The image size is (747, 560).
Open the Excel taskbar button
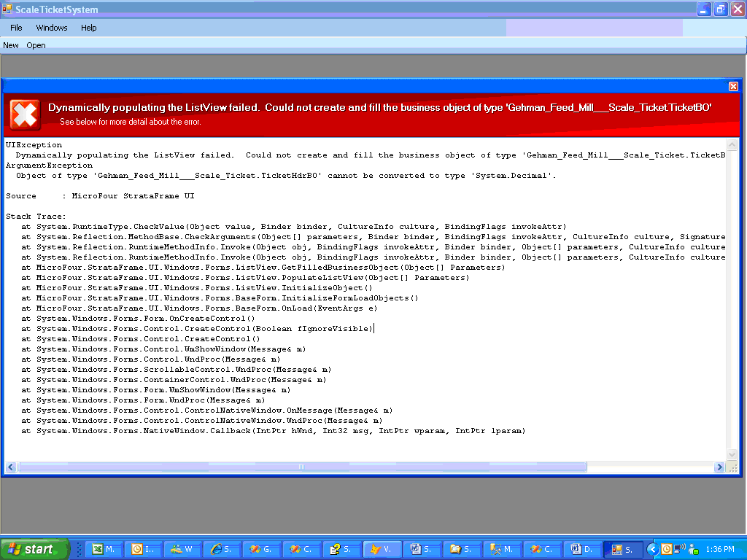click(x=102, y=549)
